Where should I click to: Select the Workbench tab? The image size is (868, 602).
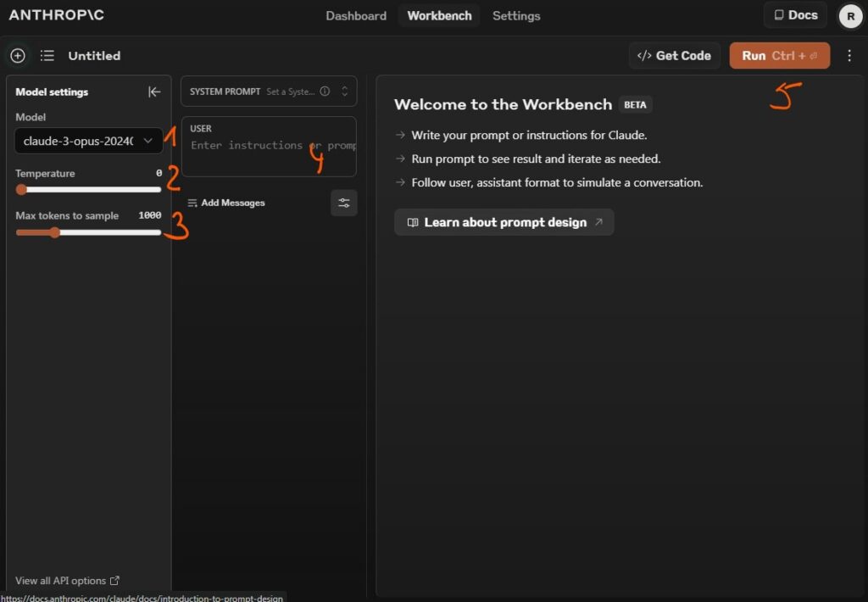439,16
